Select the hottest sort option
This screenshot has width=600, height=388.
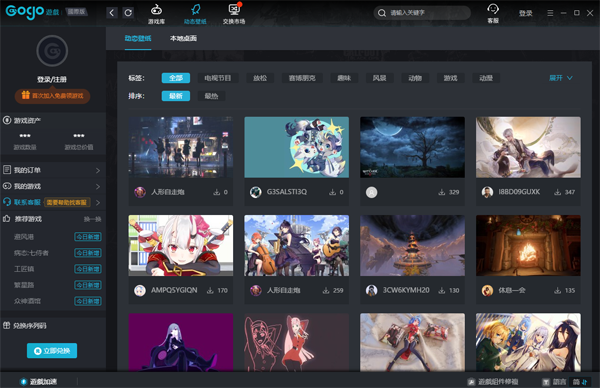point(211,96)
